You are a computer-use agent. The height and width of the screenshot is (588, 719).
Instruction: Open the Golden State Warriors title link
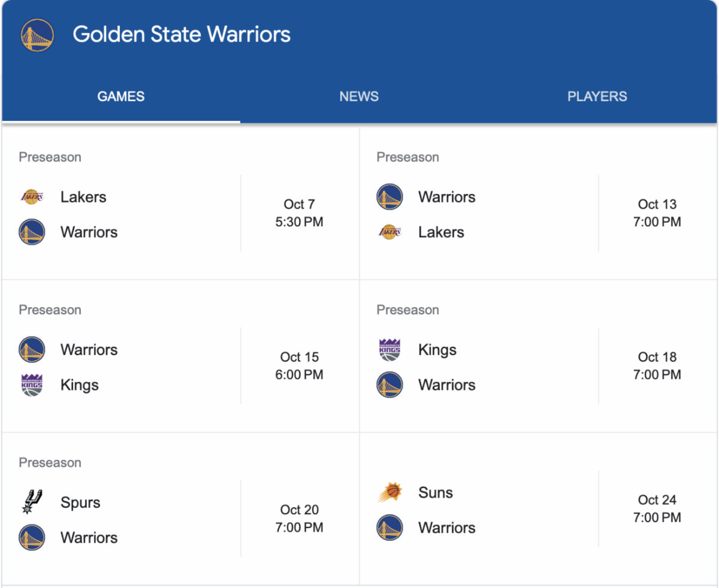pos(182,34)
